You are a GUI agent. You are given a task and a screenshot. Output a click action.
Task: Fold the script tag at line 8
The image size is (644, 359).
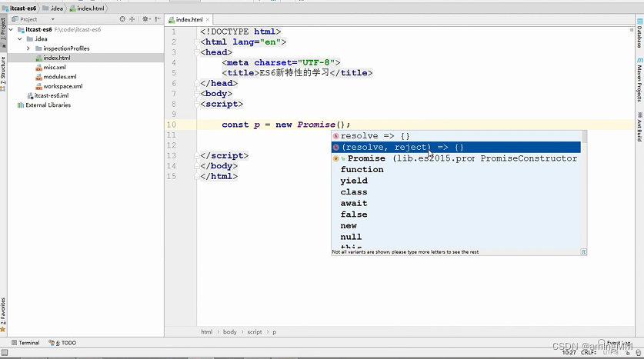[197, 104]
